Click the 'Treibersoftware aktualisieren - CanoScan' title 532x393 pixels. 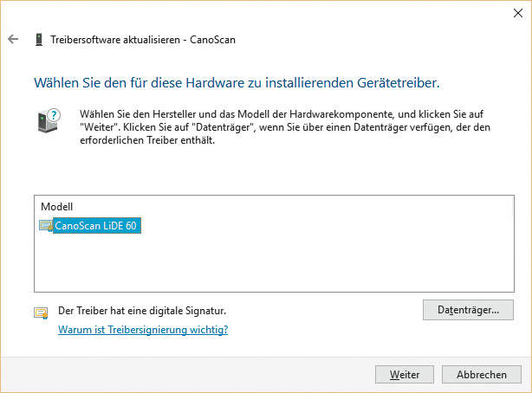pos(142,40)
